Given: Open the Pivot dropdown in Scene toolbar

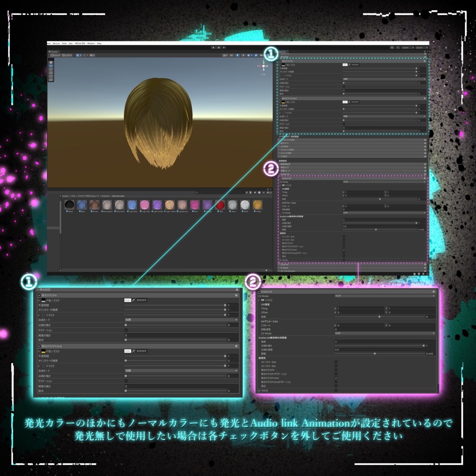Looking at the screenshot, I should [x=56, y=55].
